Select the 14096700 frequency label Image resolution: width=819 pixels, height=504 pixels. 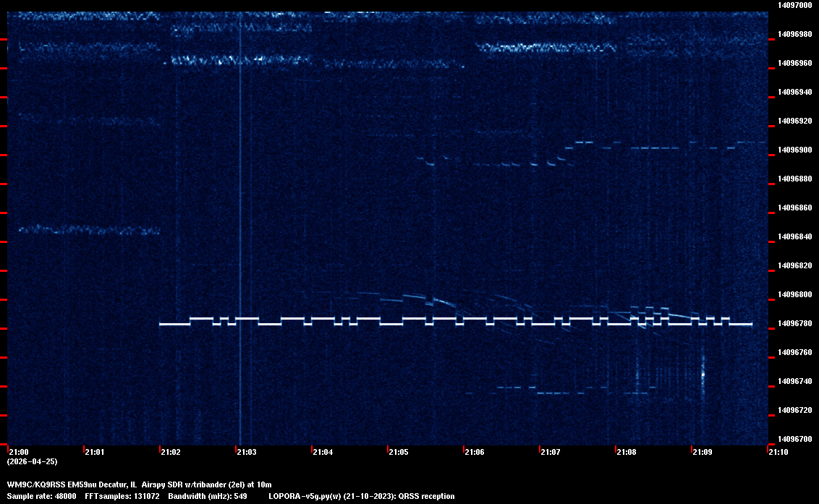[x=794, y=439]
